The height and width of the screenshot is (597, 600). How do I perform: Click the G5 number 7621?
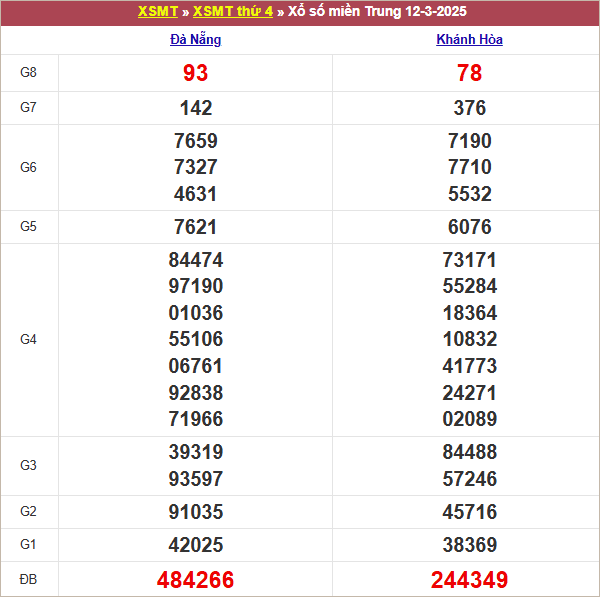point(196,227)
